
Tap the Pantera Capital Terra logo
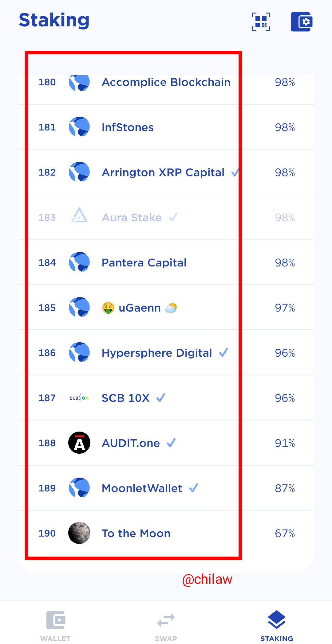coord(79,262)
